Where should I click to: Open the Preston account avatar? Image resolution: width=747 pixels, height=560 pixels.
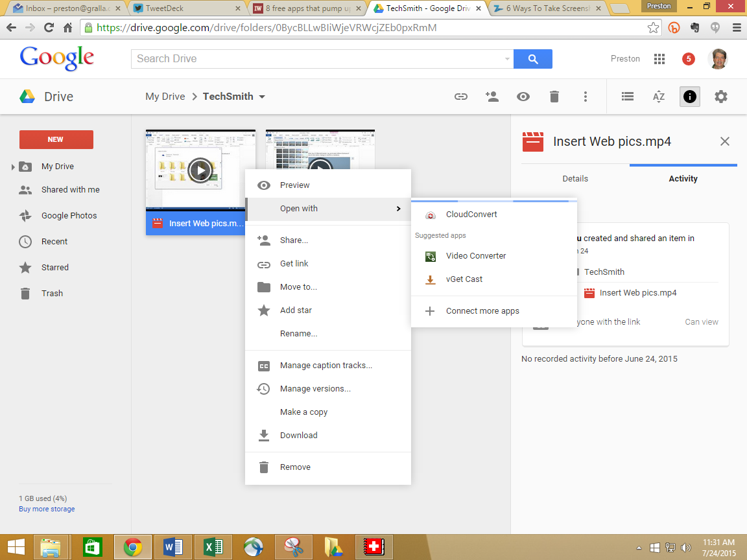[718, 58]
